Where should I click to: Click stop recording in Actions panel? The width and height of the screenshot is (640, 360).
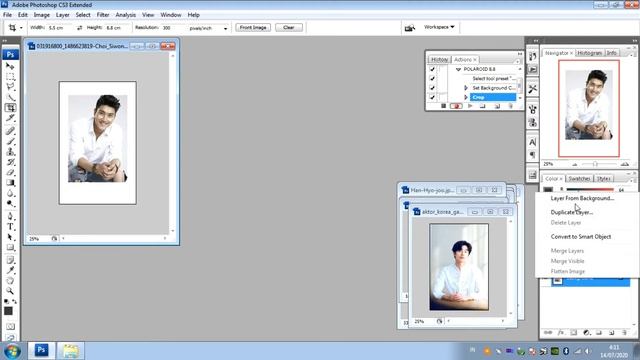point(443,106)
